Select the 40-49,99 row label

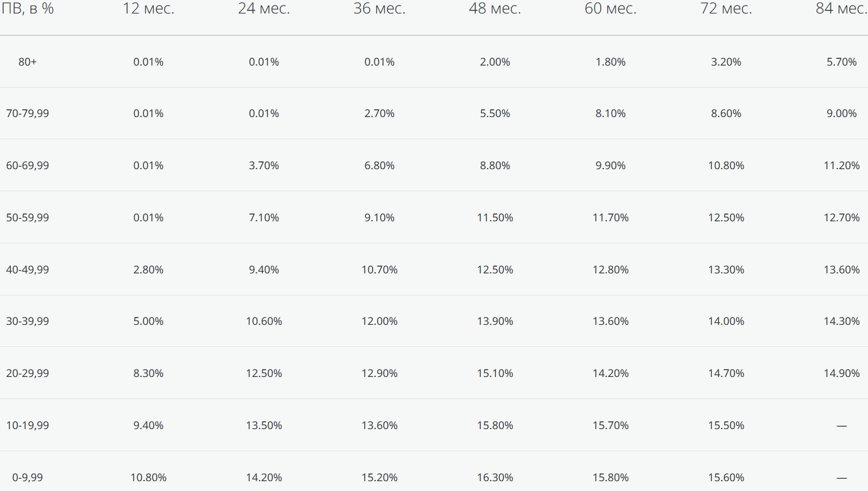click(x=28, y=270)
